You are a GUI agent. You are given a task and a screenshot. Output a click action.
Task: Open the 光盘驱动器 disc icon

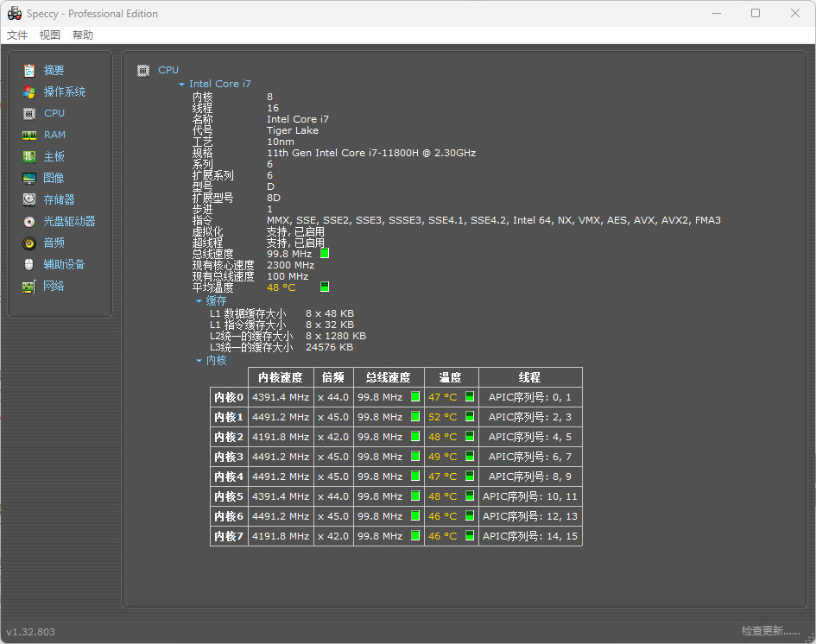tap(29, 222)
